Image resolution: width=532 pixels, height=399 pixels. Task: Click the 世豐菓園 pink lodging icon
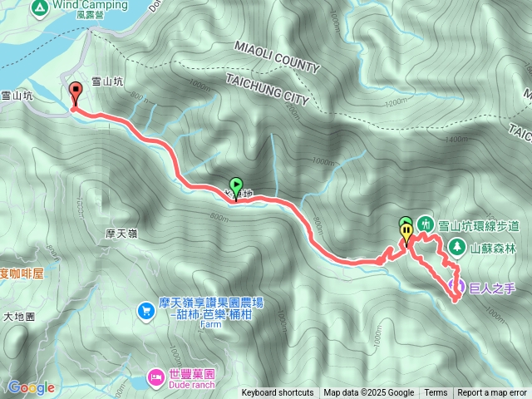pos(156,378)
